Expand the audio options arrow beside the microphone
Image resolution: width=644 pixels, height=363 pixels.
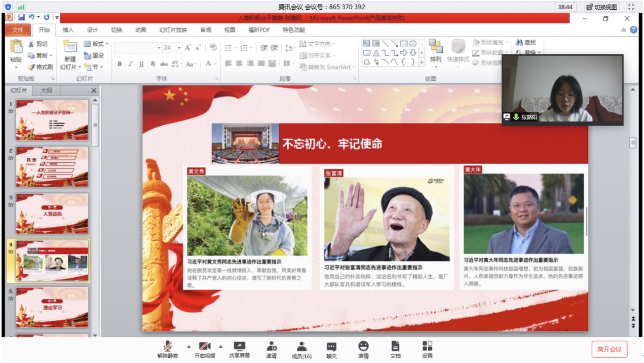pyautogui.click(x=189, y=346)
